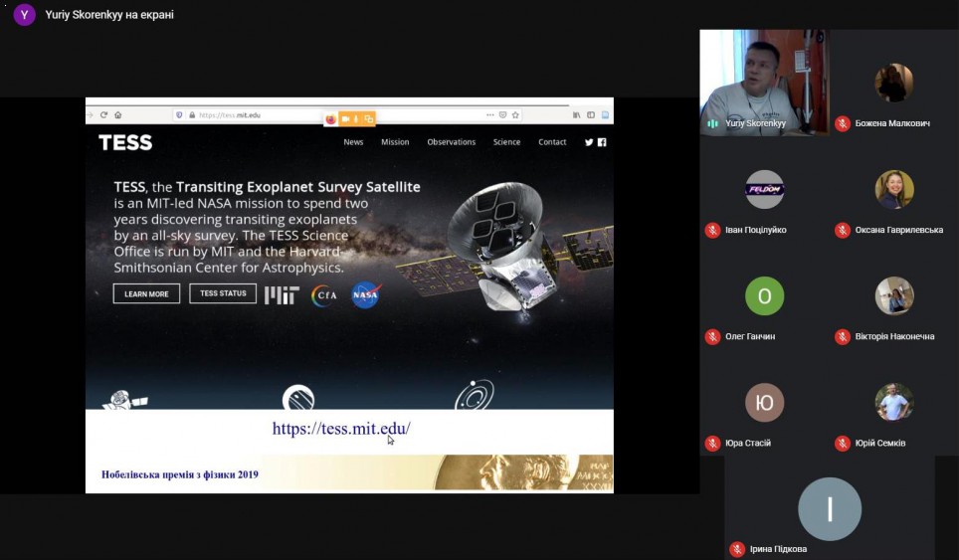Image resolution: width=959 pixels, height=560 pixels.
Task: Click muted mic icon of Оксана Гаврилевська
Action: (x=843, y=231)
